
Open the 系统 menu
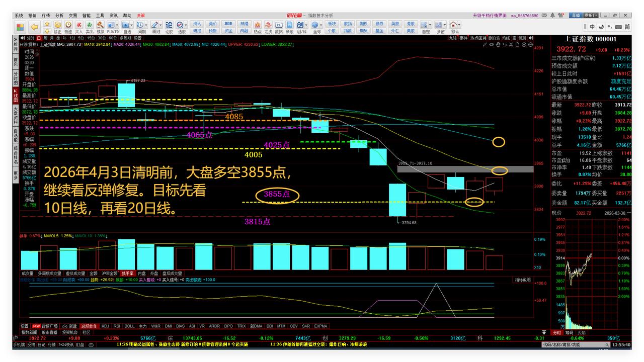coord(19,16)
